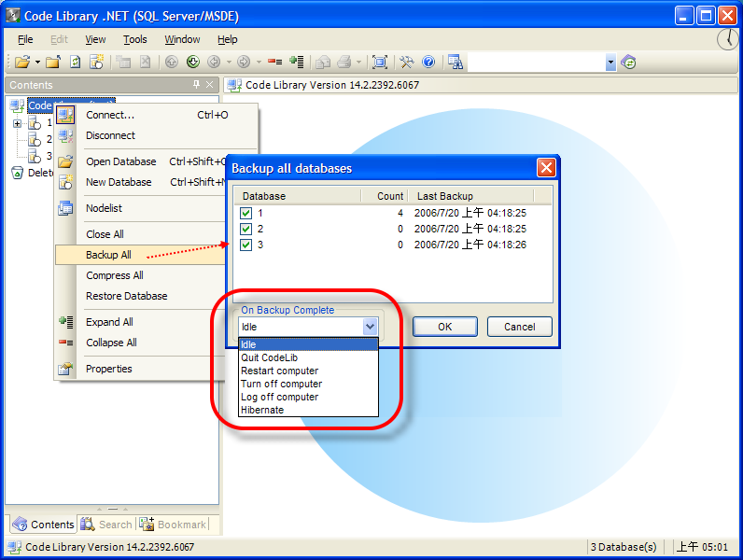Close the Contents panel with X

tap(210, 85)
